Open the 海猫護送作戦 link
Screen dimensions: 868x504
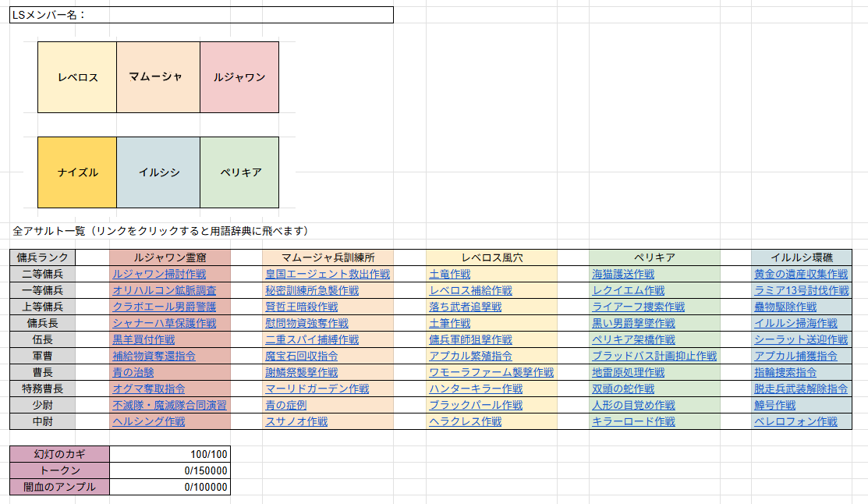(x=622, y=274)
